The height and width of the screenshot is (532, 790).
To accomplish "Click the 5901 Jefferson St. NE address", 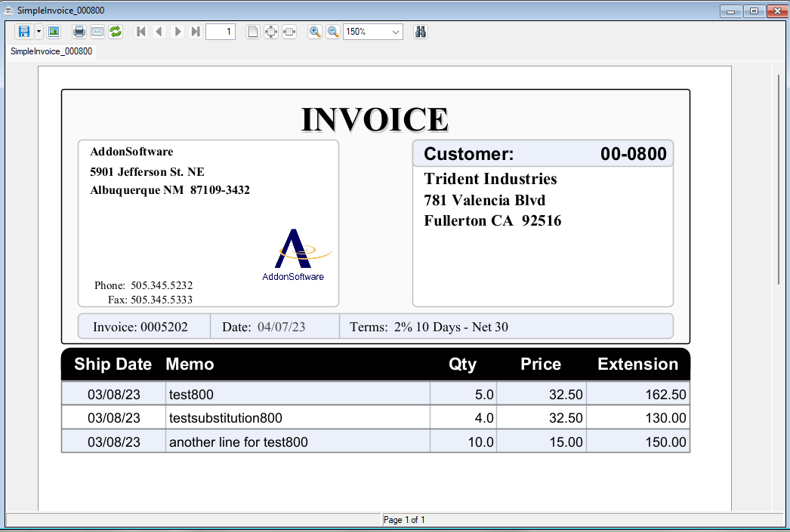I will tap(147, 171).
